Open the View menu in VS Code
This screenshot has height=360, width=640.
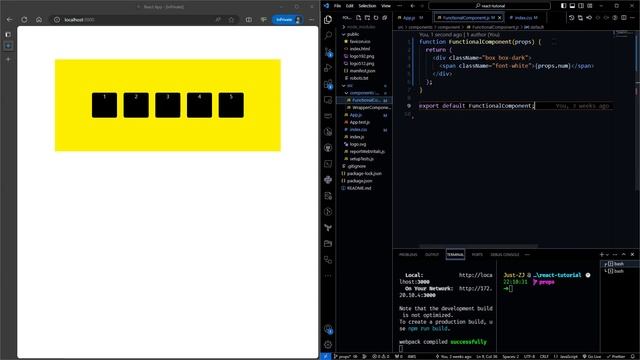tap(386, 6)
